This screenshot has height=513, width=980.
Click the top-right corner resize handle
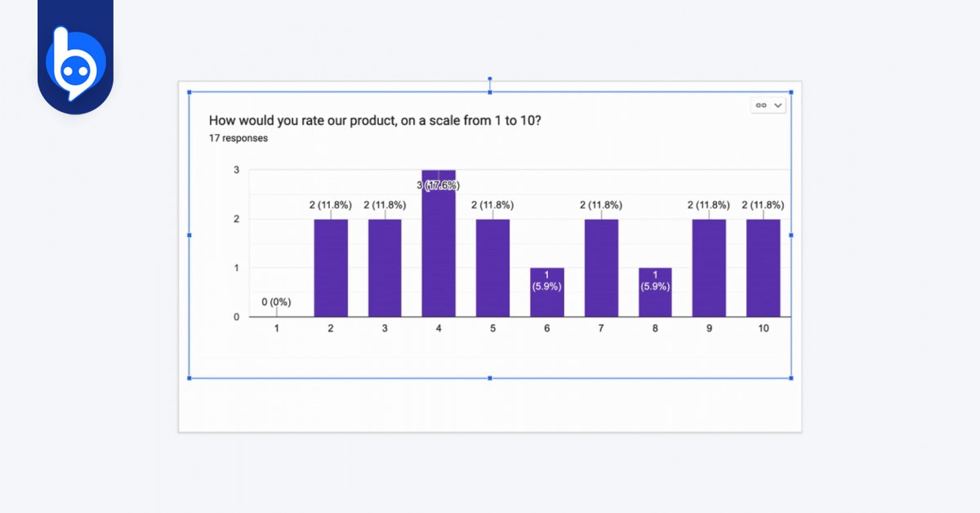[791, 92]
